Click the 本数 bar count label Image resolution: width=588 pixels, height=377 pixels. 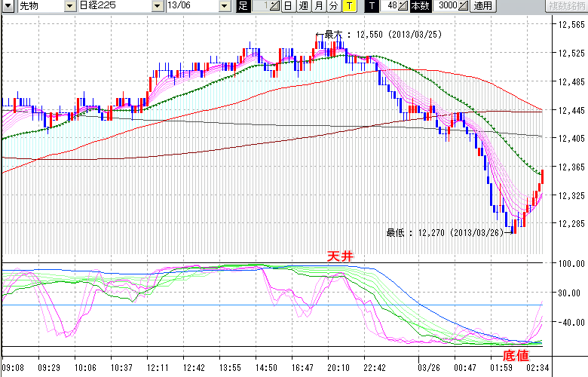coord(421,6)
